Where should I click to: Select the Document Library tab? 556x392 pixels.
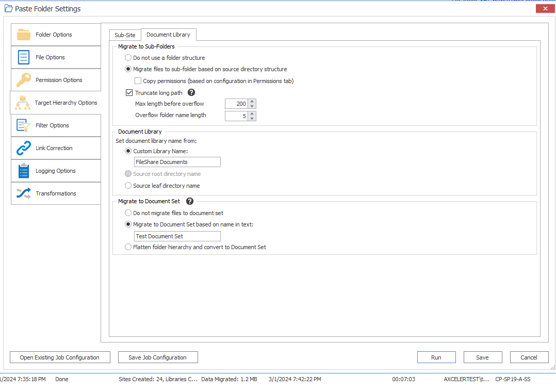[x=169, y=35]
